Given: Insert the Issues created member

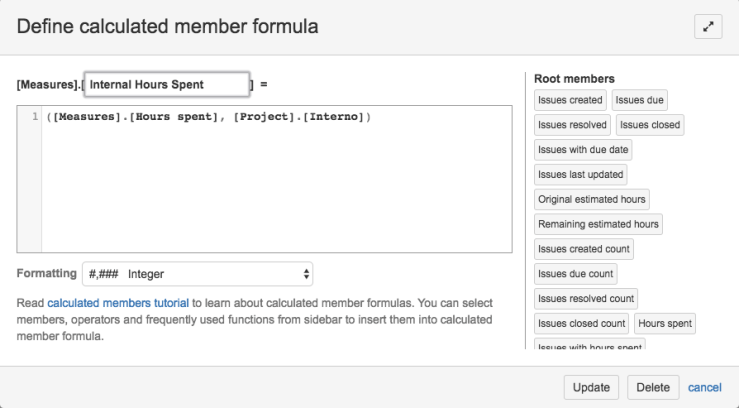Looking at the screenshot, I should 570,100.
